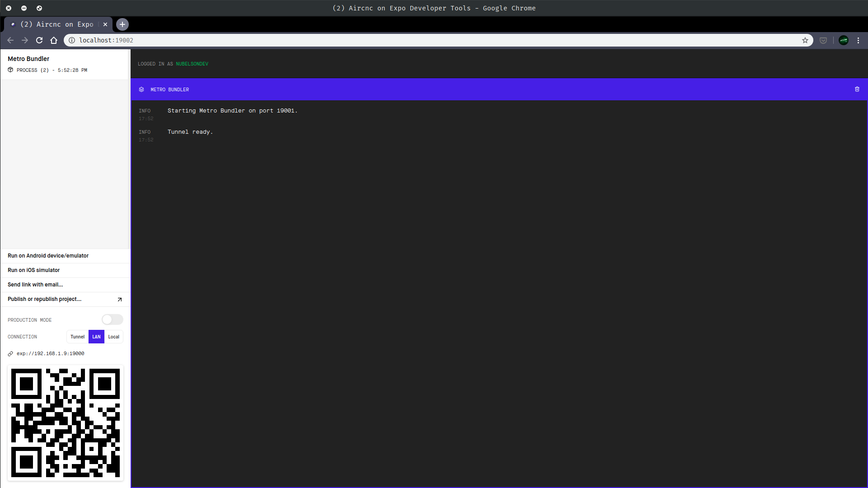Click the process cube icon in sidebar
868x488 pixels.
[x=10, y=70]
